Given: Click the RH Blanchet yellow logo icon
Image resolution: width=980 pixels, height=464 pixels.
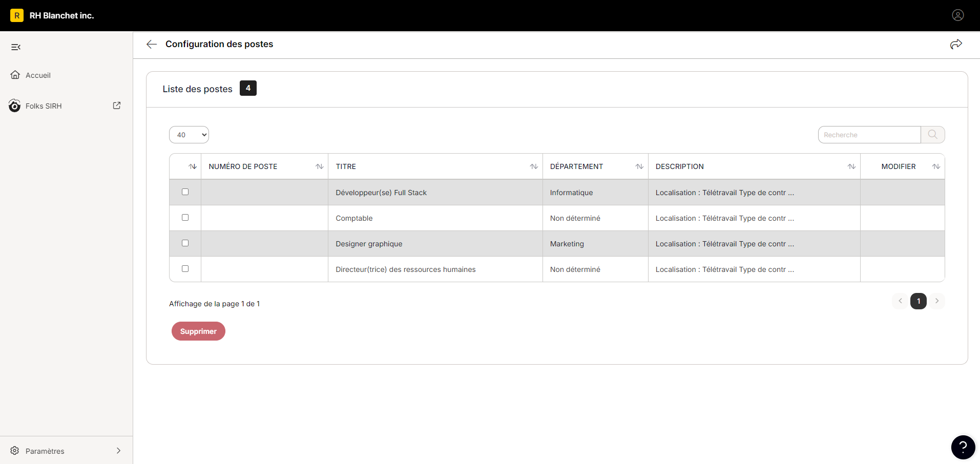Looking at the screenshot, I should click(x=17, y=15).
